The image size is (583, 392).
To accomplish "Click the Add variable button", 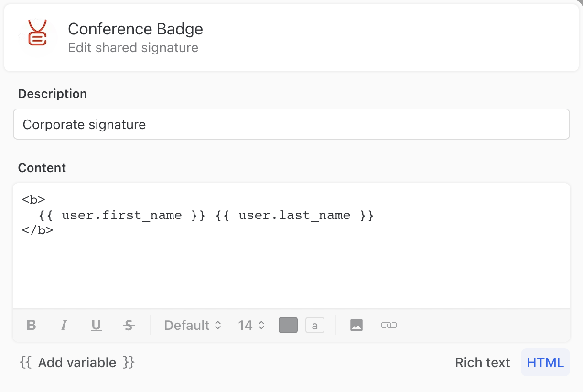I will click(76, 362).
